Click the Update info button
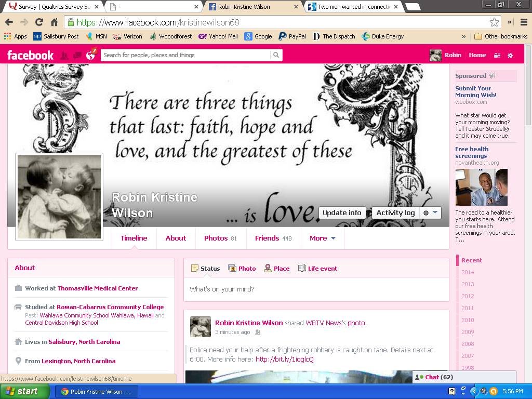Image resolution: width=532 pixels, height=399 pixels. [x=342, y=212]
